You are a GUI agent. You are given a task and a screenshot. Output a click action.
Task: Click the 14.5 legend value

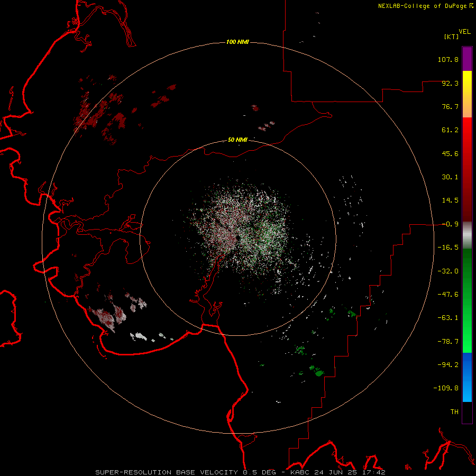pyautogui.click(x=450, y=200)
